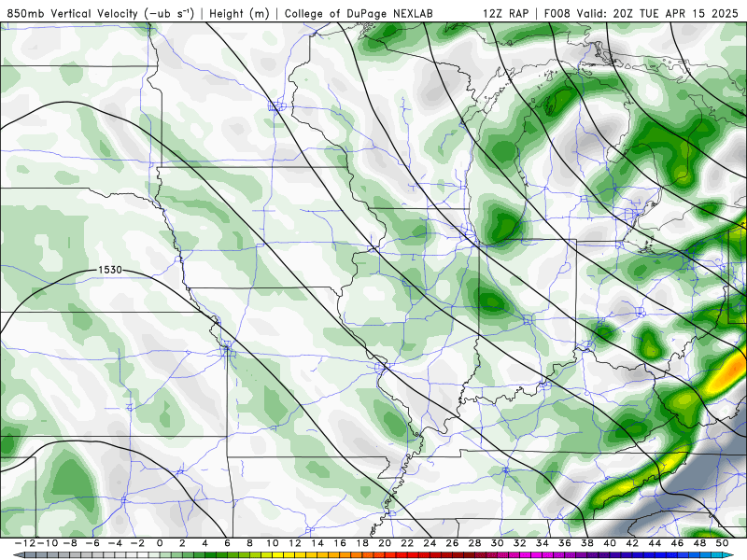Click the 34 colorbar scale label
This screenshot has height=560, width=747.
click(543, 543)
